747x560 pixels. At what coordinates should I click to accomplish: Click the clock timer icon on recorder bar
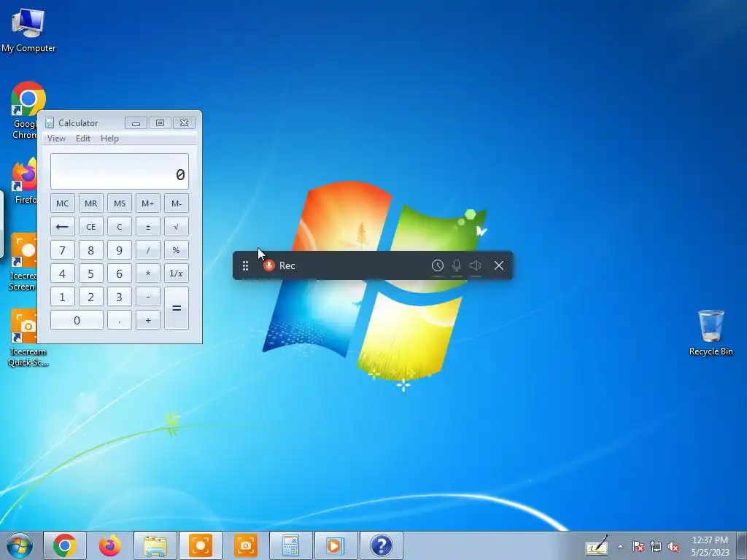(x=438, y=265)
